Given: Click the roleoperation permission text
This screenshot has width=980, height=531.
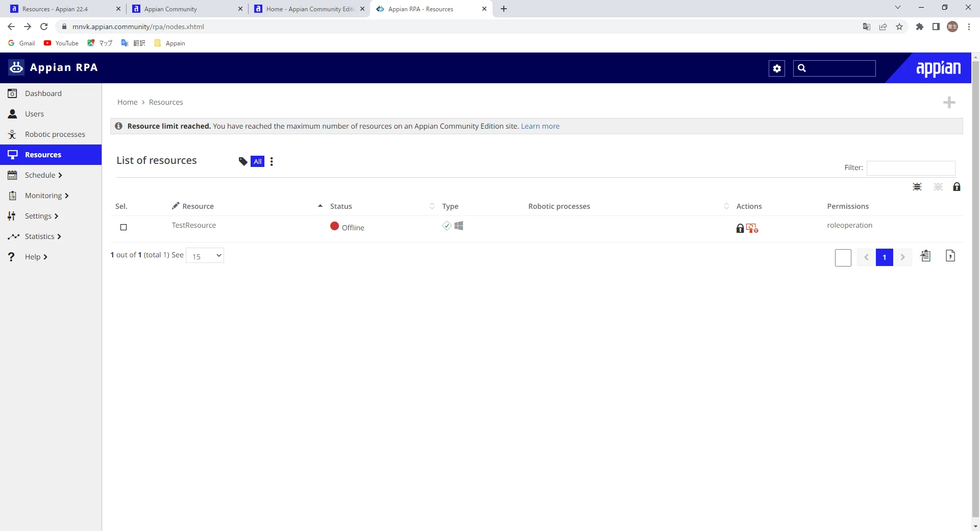Looking at the screenshot, I should pyautogui.click(x=849, y=225).
